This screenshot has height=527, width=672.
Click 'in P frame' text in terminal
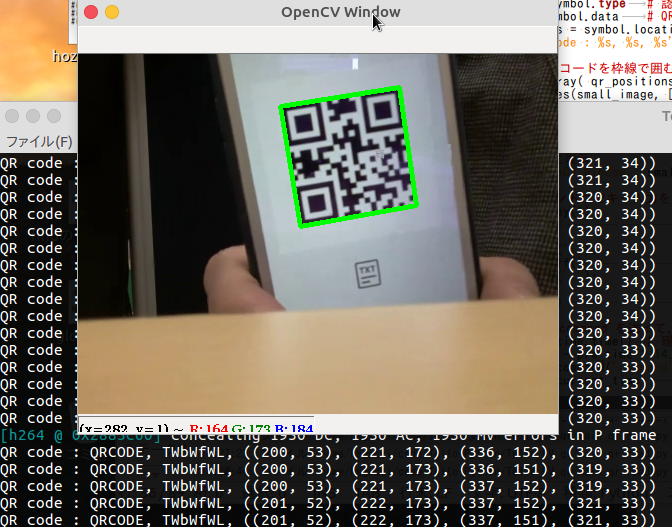click(x=612, y=435)
